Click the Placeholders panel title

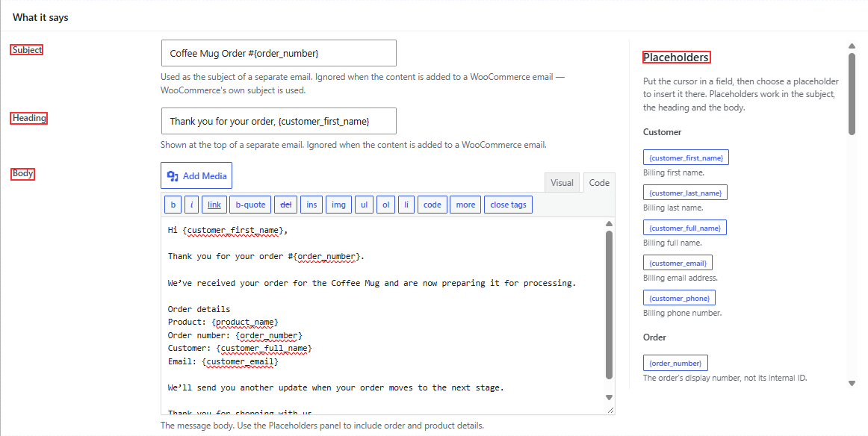point(676,57)
